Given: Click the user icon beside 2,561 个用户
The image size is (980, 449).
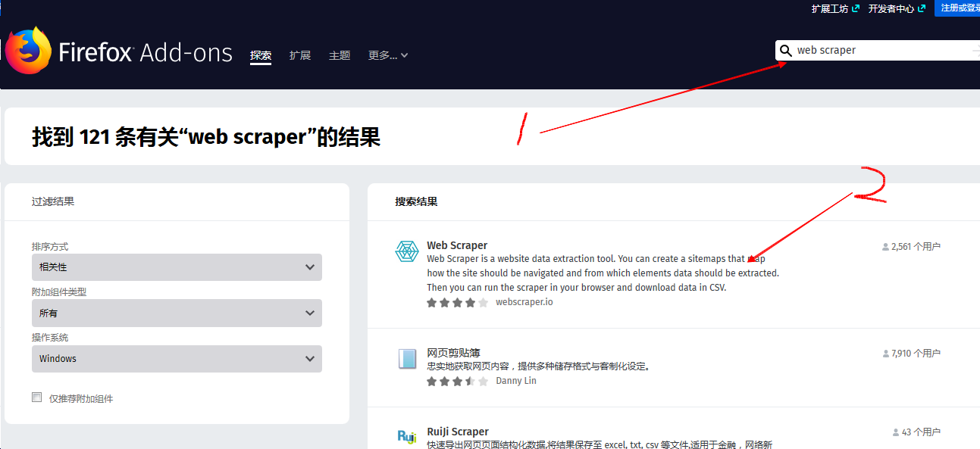Looking at the screenshot, I should (885, 247).
